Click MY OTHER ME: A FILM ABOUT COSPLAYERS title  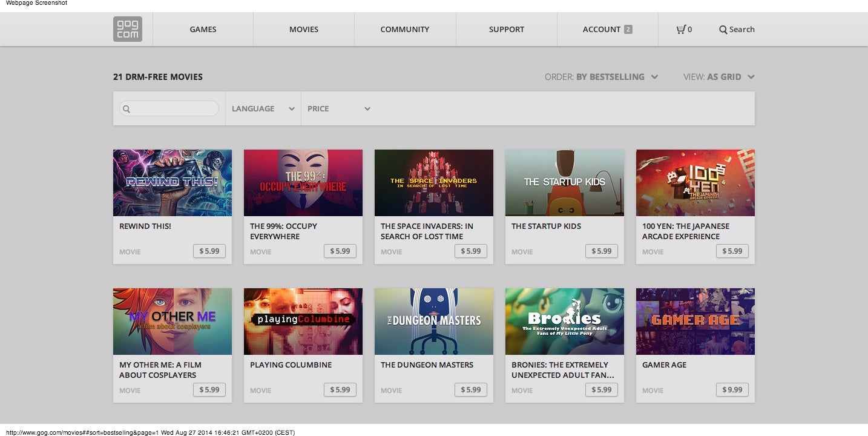(160, 370)
